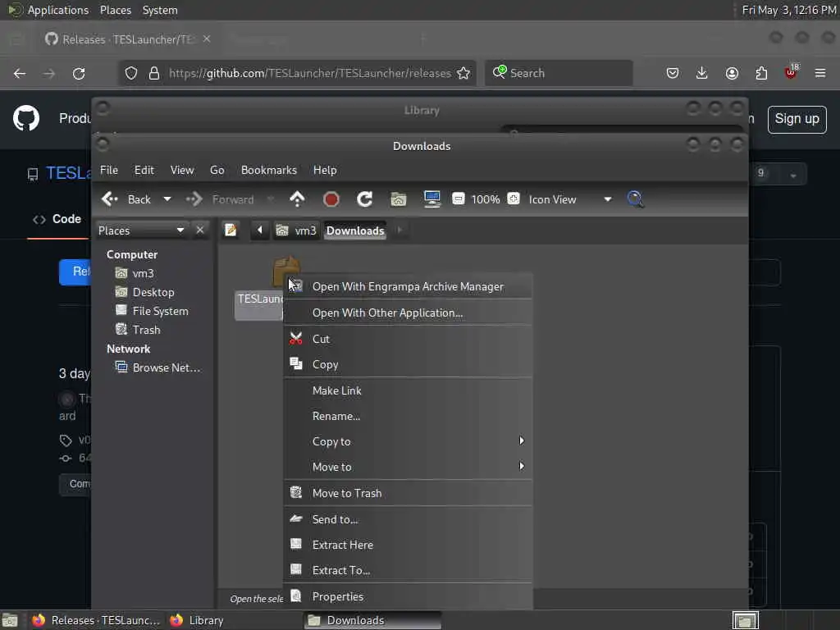Zoom out with the minus icon
Viewport: 840px width, 630px height.
coord(458,199)
